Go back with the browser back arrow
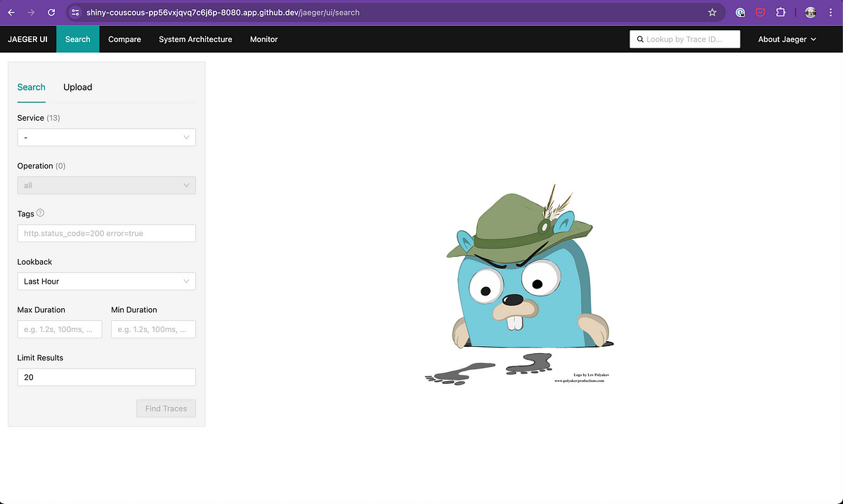This screenshot has height=504, width=843. coord(11,12)
